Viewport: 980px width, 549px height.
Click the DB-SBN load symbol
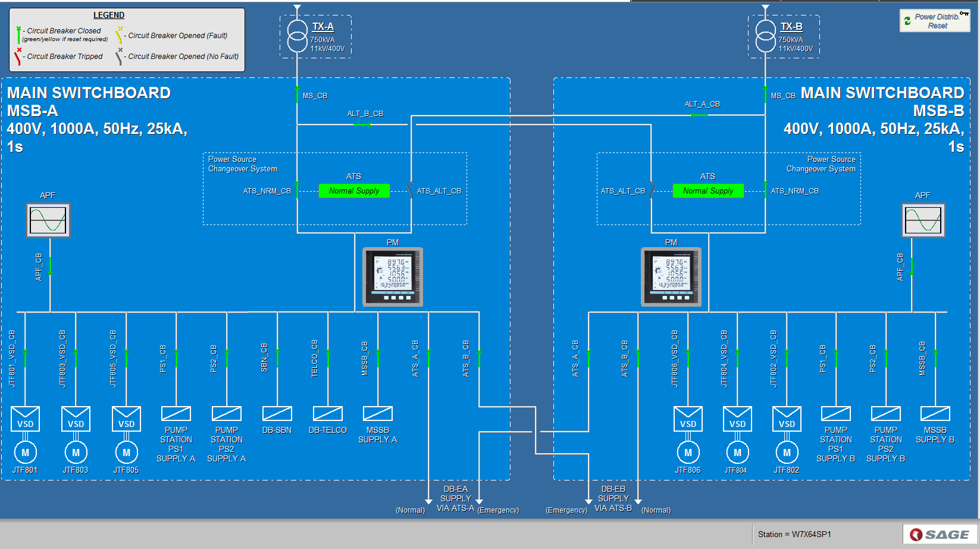point(277,413)
